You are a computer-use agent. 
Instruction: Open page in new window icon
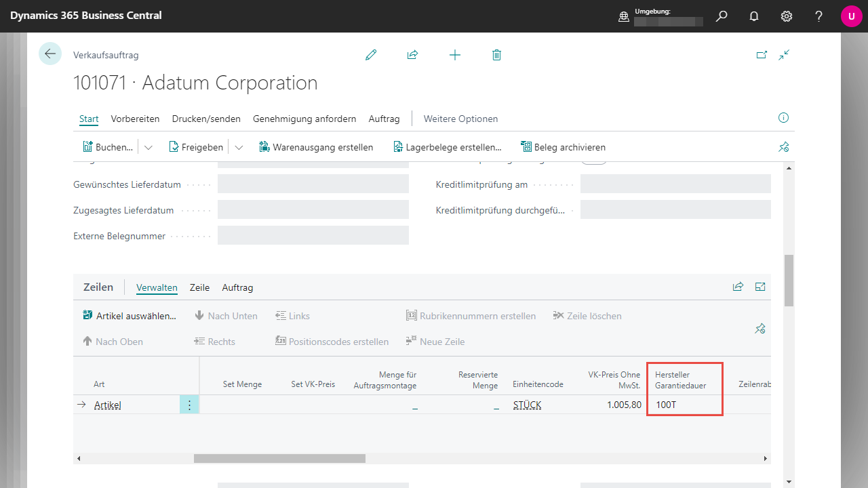tap(762, 55)
